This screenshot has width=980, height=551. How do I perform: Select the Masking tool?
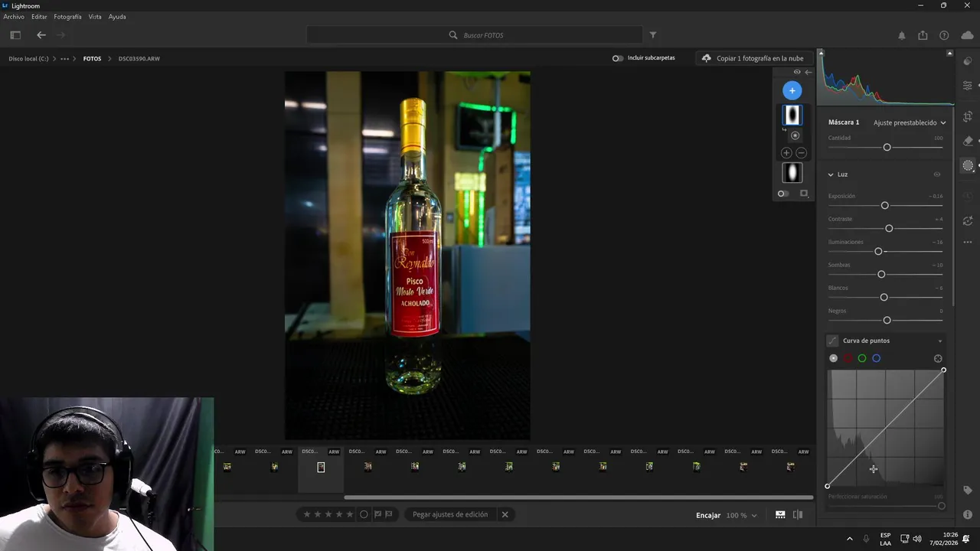pyautogui.click(x=968, y=165)
